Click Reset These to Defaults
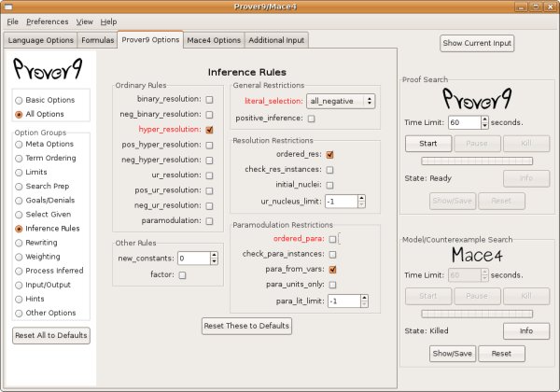The height and width of the screenshot is (392, 560). click(246, 326)
